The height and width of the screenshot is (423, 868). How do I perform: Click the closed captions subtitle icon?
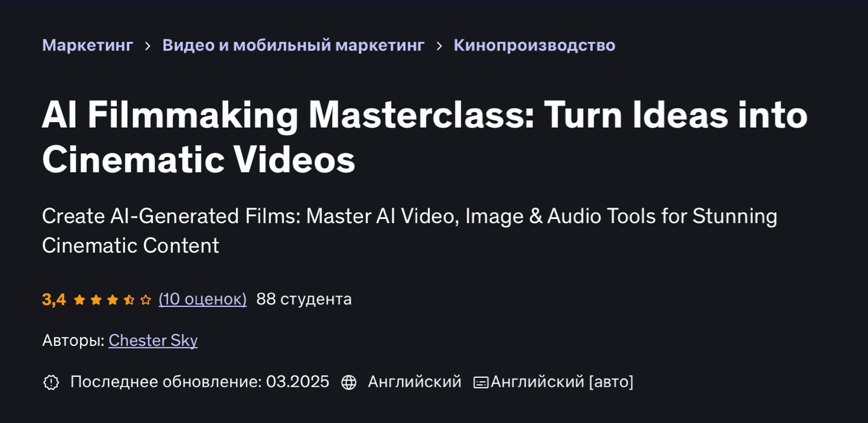[x=480, y=382]
